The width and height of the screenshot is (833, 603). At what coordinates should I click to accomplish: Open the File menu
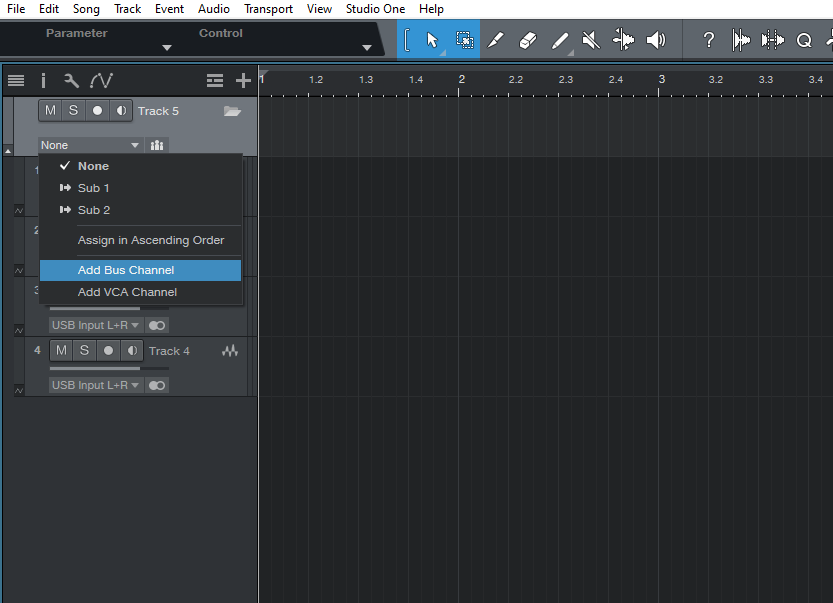tap(16, 9)
